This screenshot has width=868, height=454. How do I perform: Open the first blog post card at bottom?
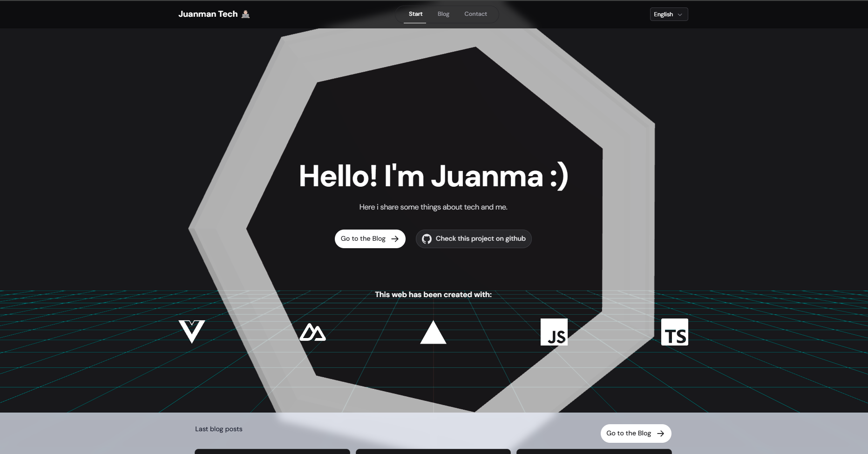pyautogui.click(x=272, y=451)
